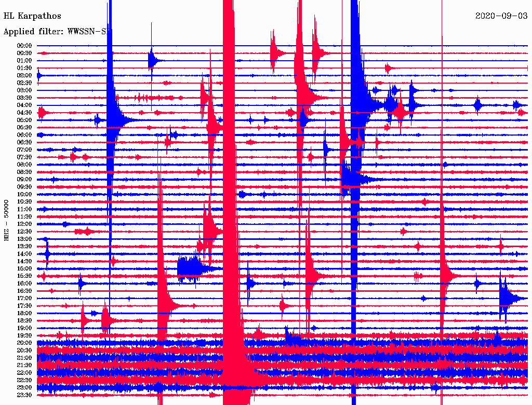
Task: Select the 12:30 time label
Action: click(24, 232)
